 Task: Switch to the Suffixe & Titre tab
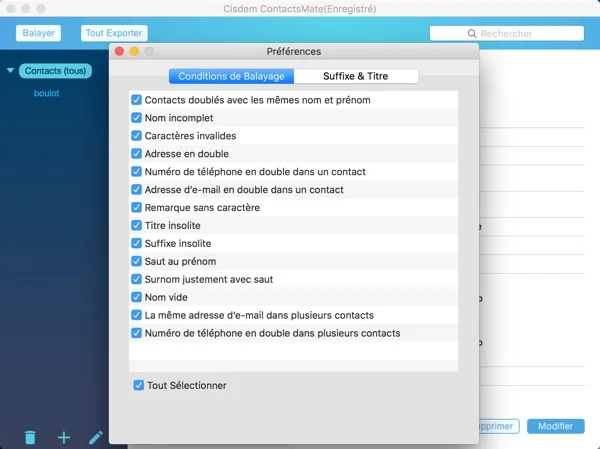[356, 76]
